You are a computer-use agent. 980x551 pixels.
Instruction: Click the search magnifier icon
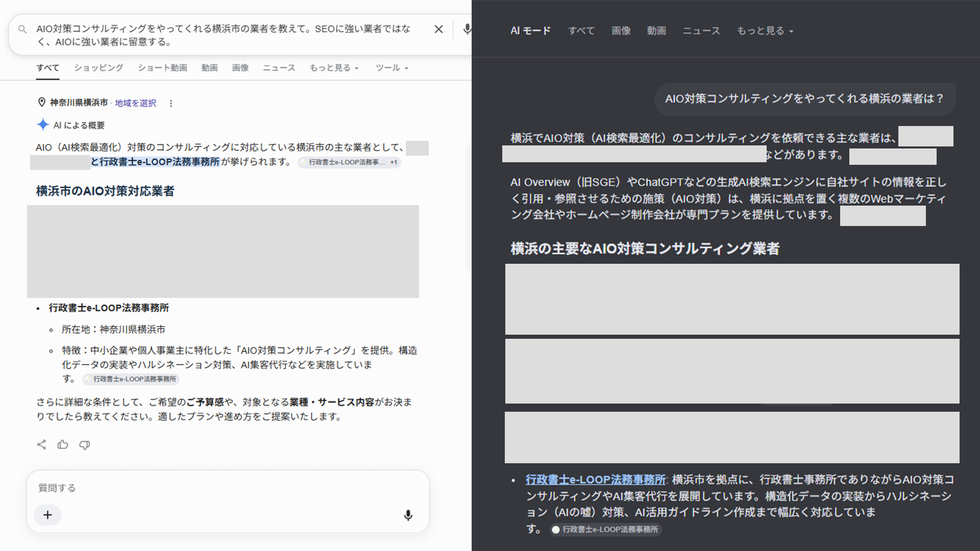(22, 30)
